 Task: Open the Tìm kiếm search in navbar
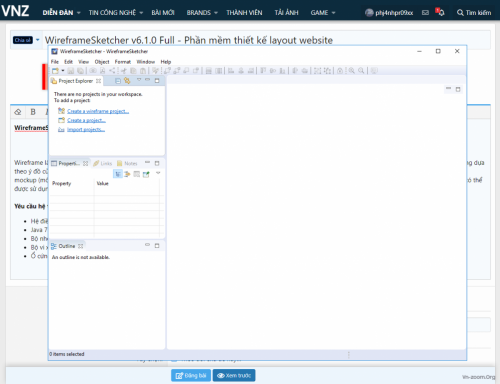(x=474, y=13)
